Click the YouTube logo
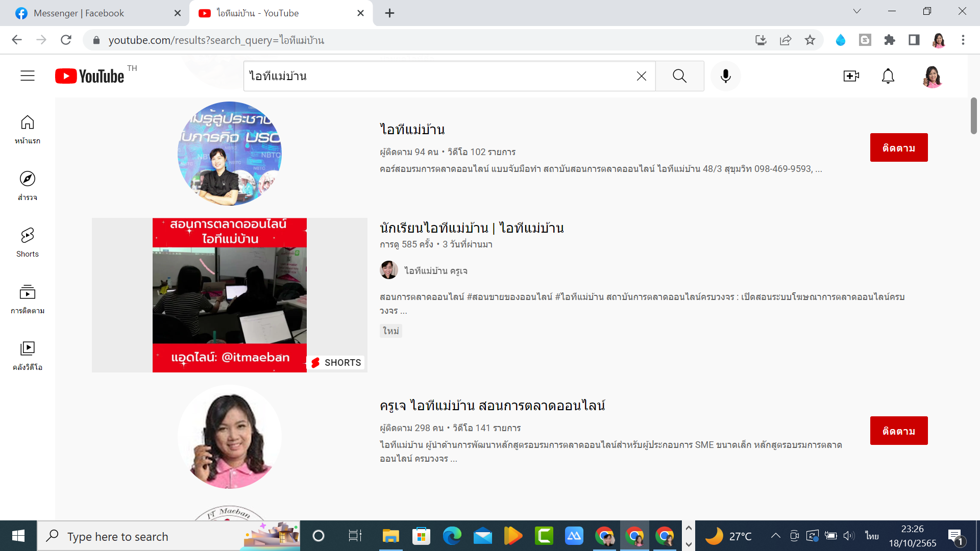Screen dimensions: 980x551 [90, 76]
